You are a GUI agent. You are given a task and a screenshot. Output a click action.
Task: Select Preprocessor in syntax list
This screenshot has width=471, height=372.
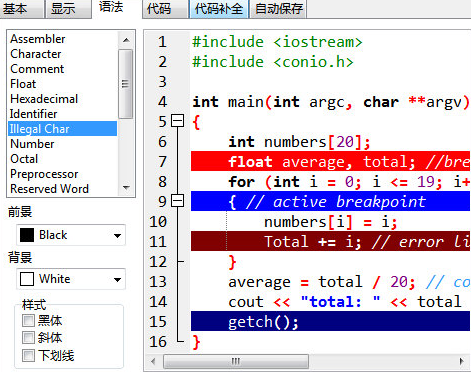tap(63, 174)
